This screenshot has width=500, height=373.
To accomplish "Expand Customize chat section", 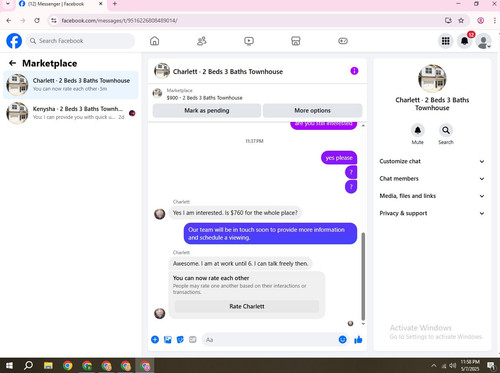I will click(432, 161).
